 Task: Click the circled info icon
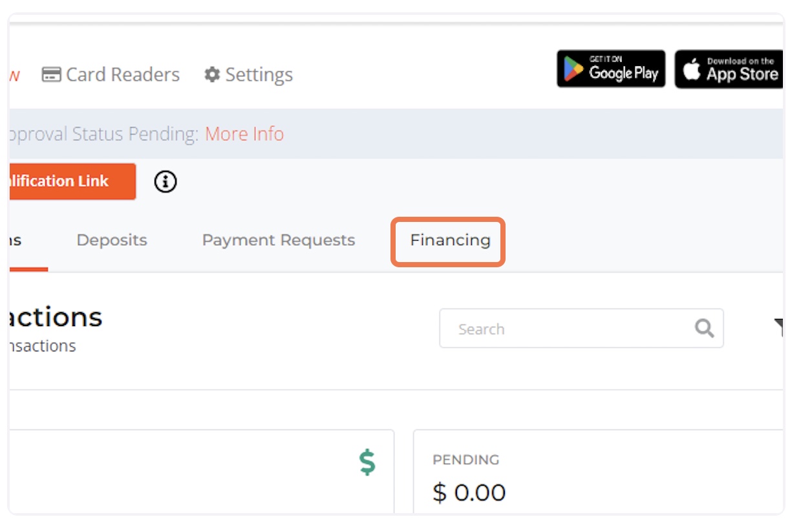coord(166,182)
